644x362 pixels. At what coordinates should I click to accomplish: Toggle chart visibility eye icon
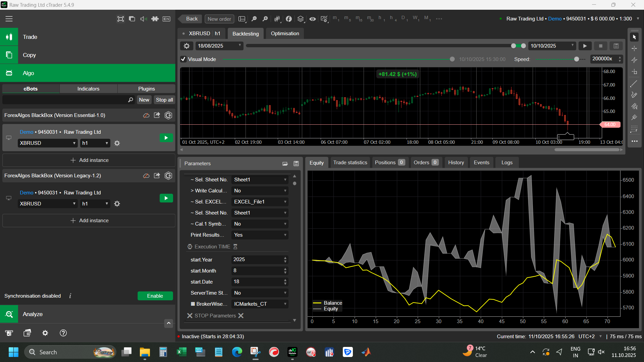pyautogui.click(x=312, y=19)
